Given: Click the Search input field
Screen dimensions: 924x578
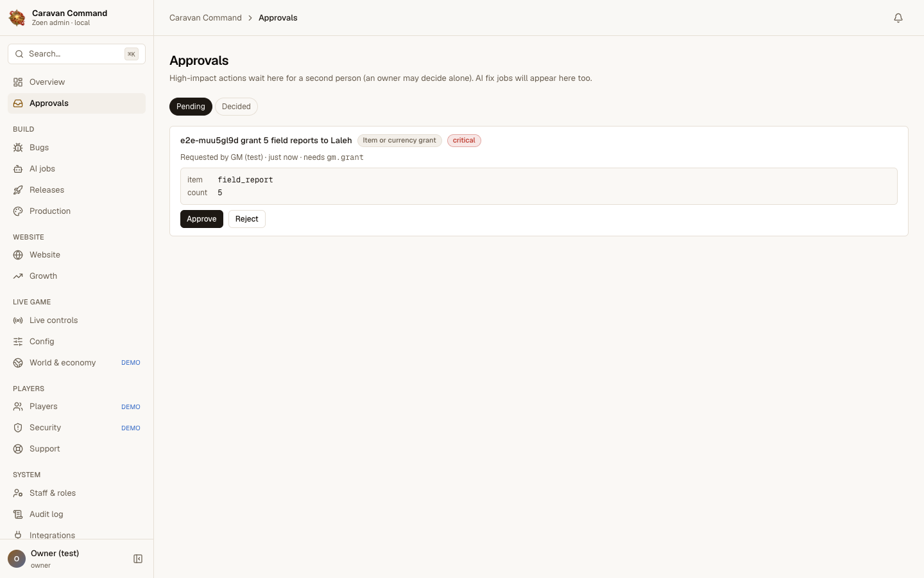Looking at the screenshot, I should [x=76, y=54].
